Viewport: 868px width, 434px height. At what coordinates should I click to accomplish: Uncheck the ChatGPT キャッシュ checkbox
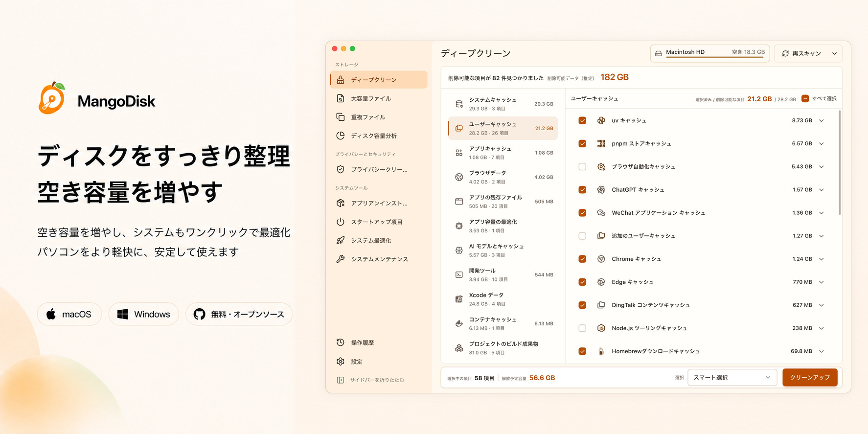pyautogui.click(x=582, y=190)
